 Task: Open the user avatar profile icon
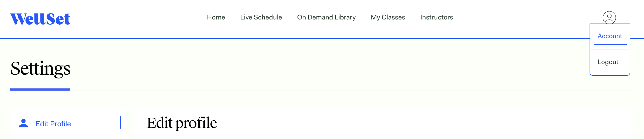609,18
